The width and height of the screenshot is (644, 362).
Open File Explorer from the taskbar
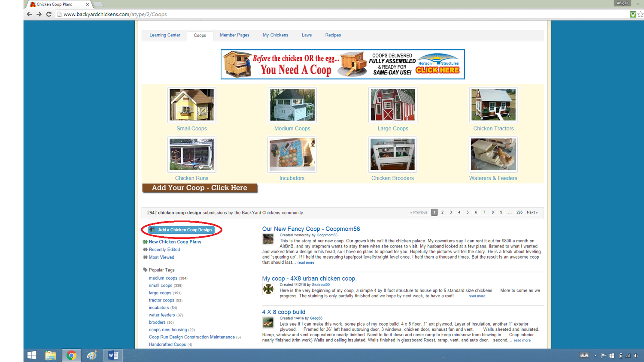click(x=51, y=355)
